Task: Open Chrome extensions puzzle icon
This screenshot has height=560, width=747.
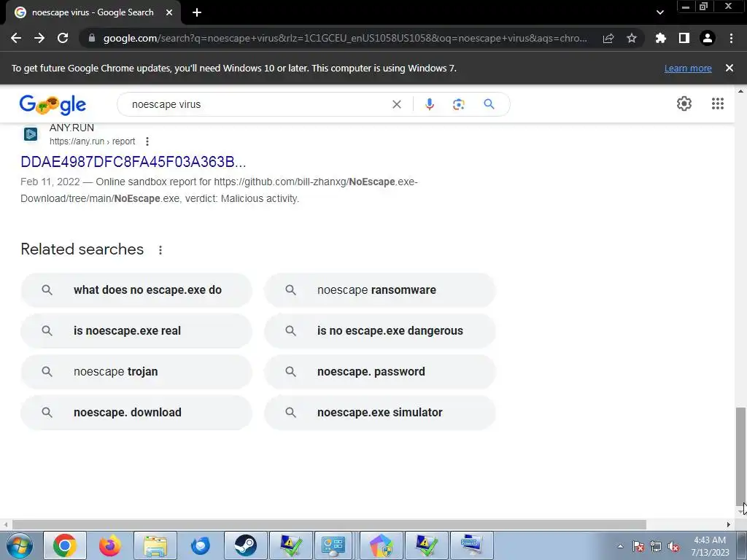Action: tap(661, 38)
